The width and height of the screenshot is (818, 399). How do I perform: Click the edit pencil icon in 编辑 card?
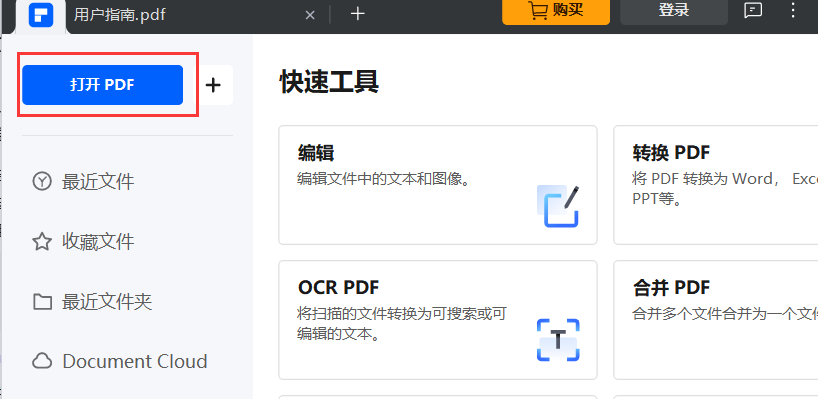point(558,207)
